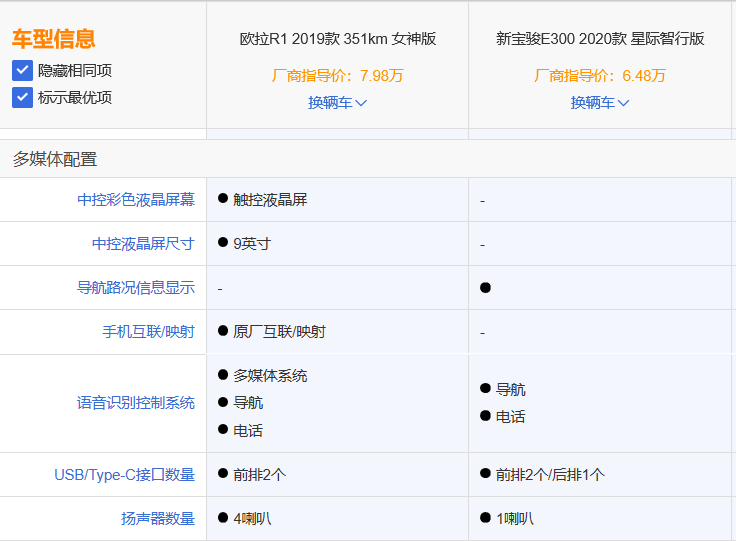Open the USB/Type-C接口数量 parameter link
This screenshot has width=736, height=541.
coord(124,474)
